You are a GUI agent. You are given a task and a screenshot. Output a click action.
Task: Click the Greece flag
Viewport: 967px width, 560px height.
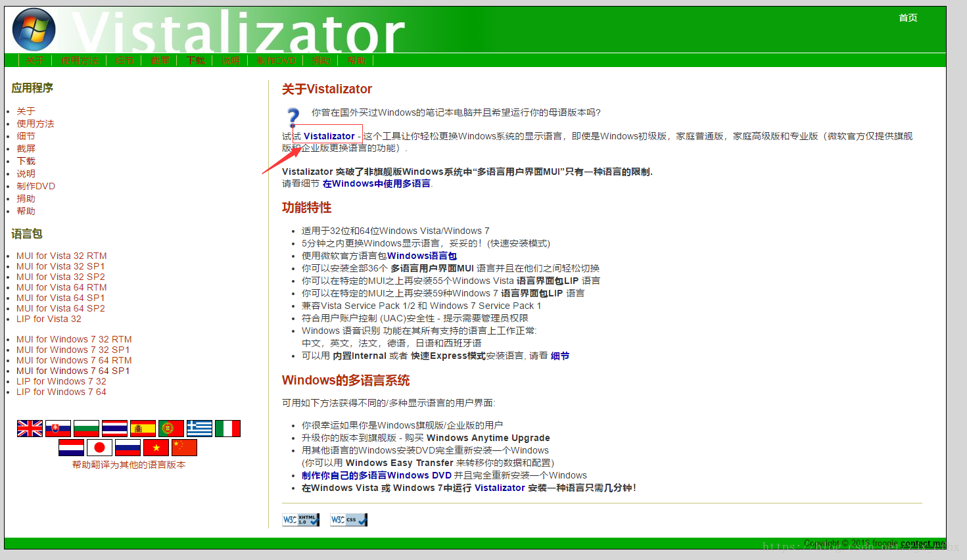pyautogui.click(x=199, y=429)
